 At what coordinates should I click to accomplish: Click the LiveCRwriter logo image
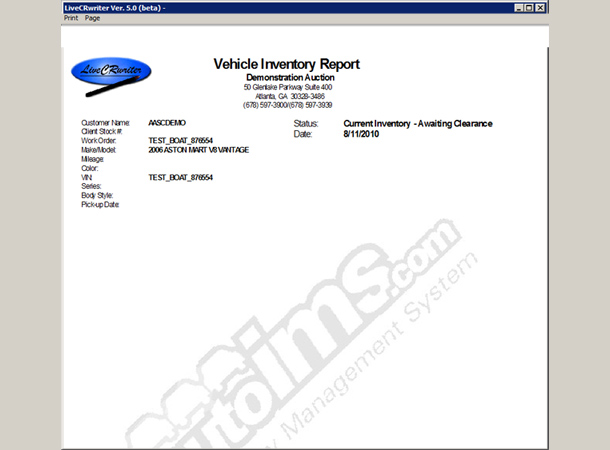[x=111, y=77]
